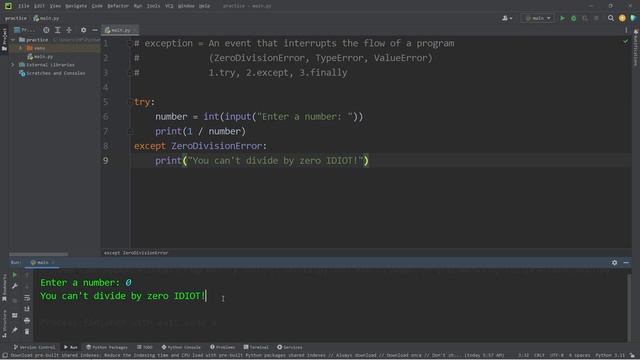
Task: Open Terminal tool window
Action: pyautogui.click(x=256, y=347)
